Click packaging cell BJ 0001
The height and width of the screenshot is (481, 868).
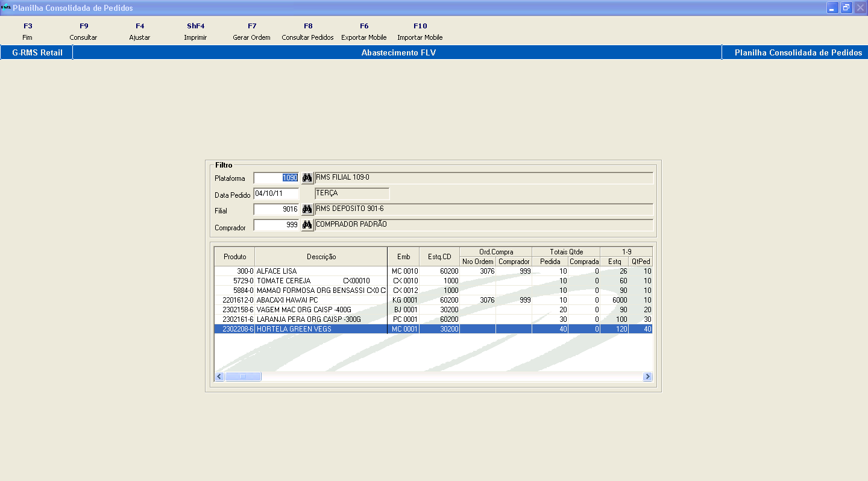(x=403, y=310)
